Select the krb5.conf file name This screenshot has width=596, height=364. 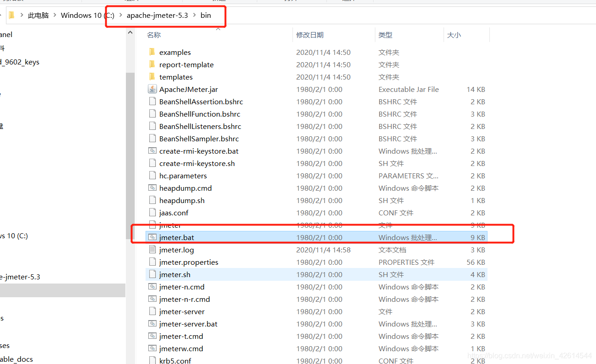[175, 360]
